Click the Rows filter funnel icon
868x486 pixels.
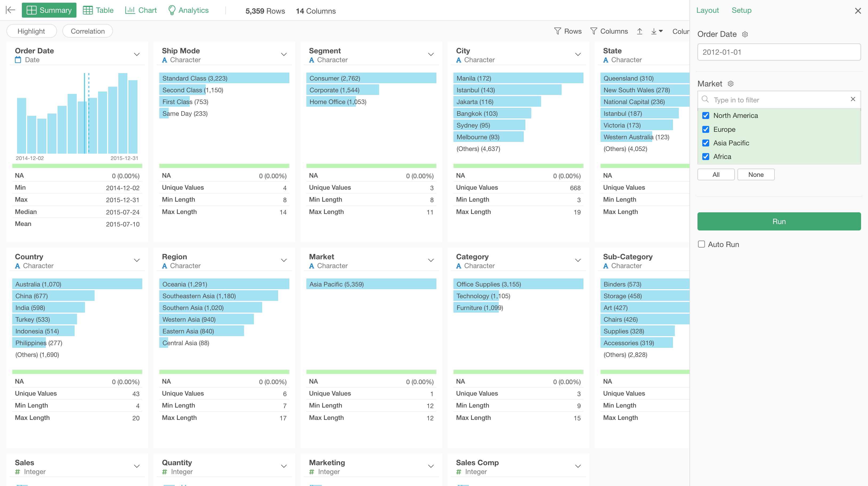tap(558, 31)
